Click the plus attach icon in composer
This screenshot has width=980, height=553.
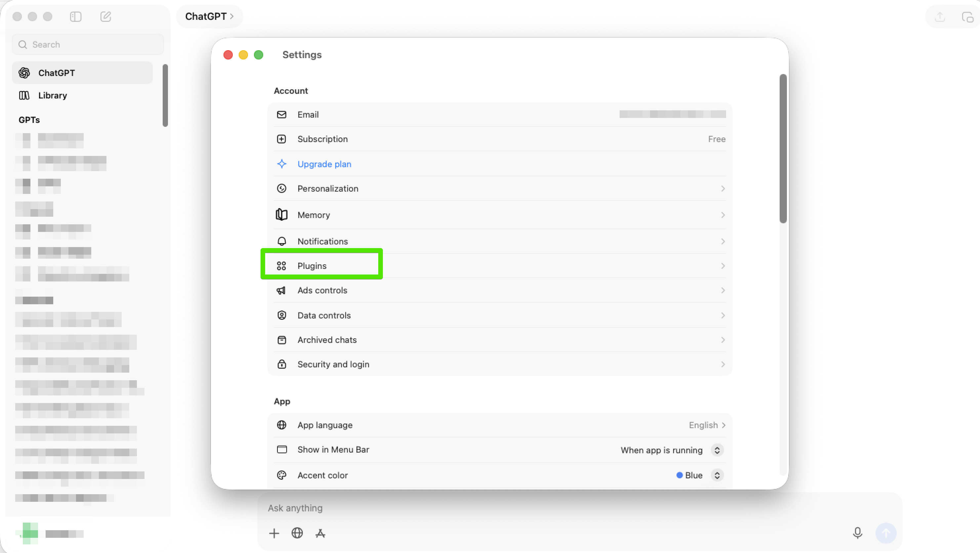(274, 533)
